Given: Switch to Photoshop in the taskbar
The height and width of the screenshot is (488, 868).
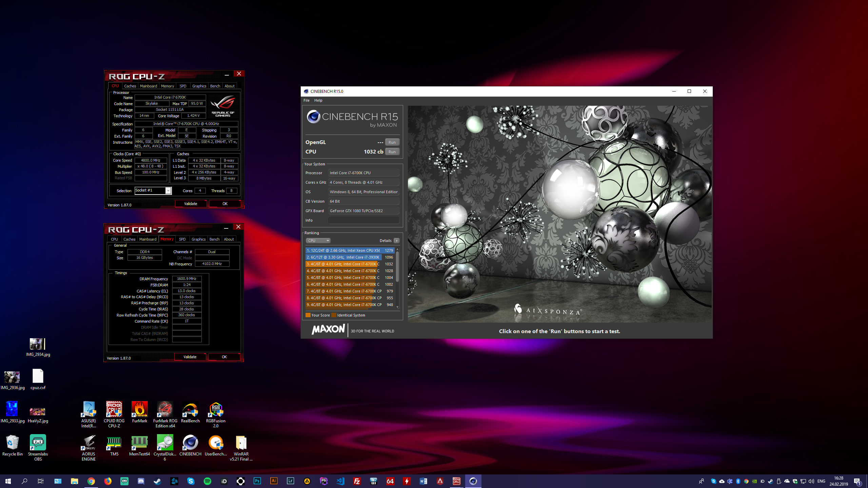Looking at the screenshot, I should 257,481.
